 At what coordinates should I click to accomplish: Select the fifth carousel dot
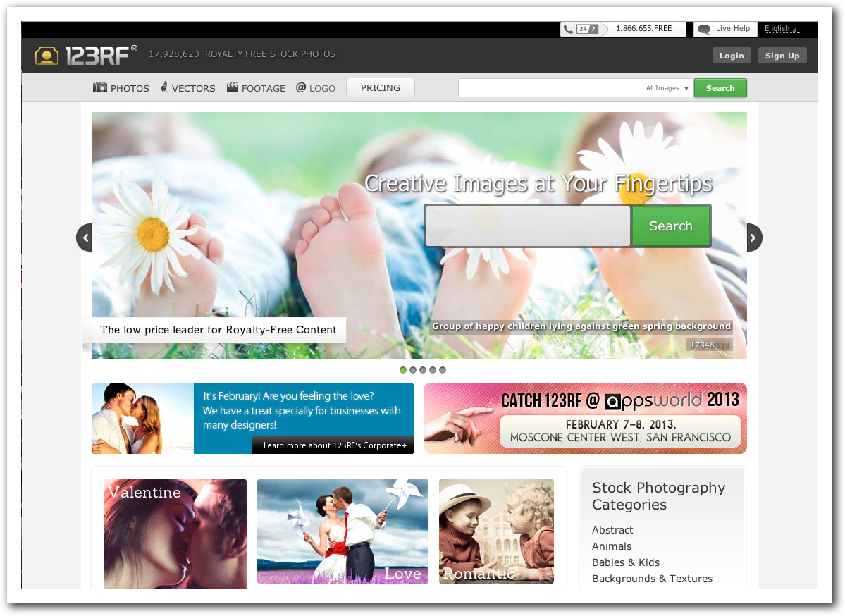(443, 370)
